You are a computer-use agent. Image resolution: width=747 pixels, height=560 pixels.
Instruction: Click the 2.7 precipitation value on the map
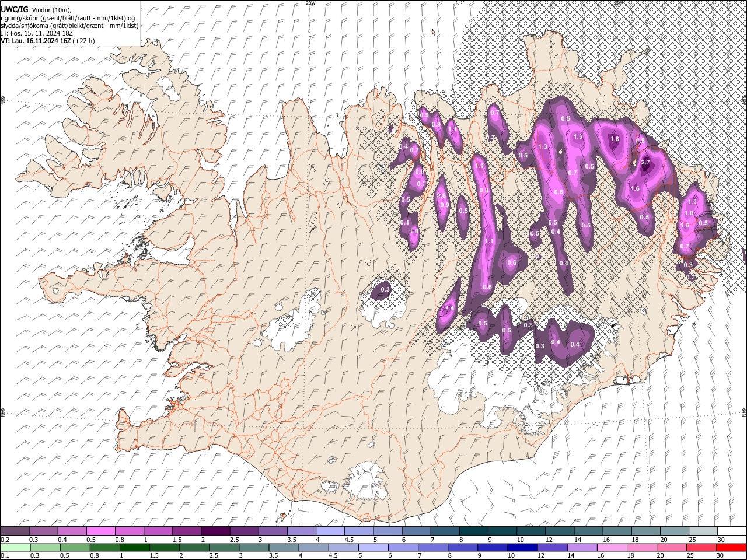(x=645, y=163)
